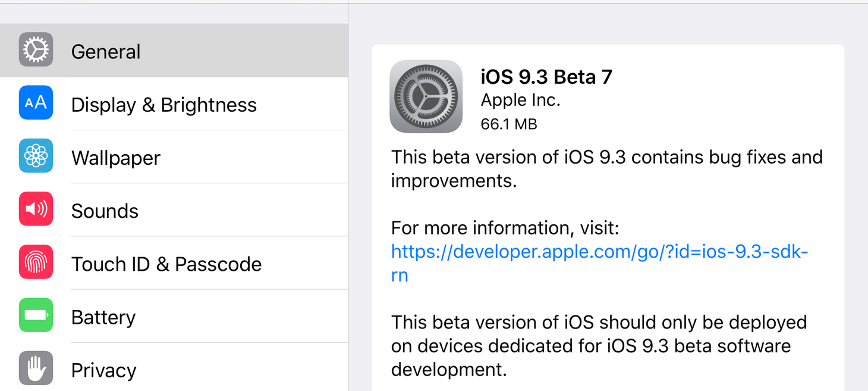Open the developer.apple.com release notes link

[x=599, y=263]
